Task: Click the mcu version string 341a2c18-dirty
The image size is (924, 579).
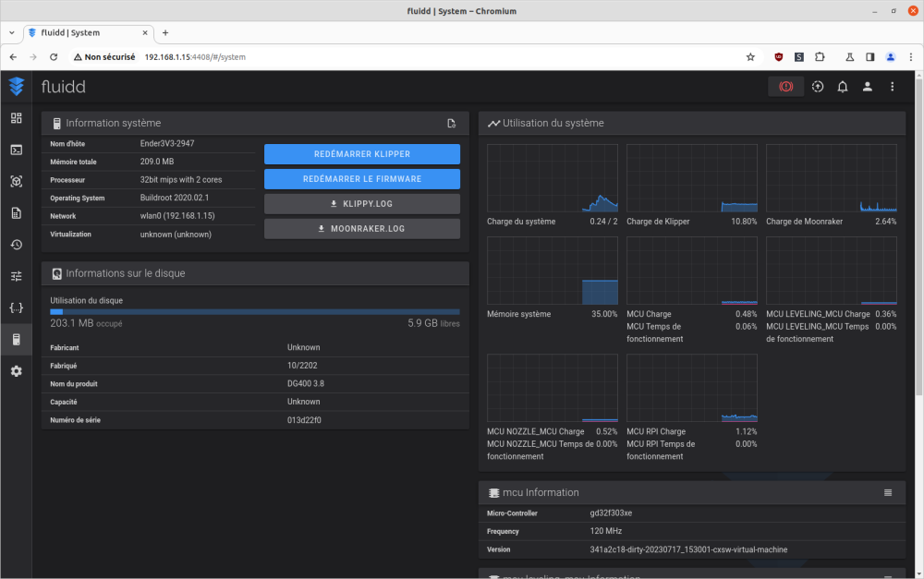Action: tap(688, 549)
